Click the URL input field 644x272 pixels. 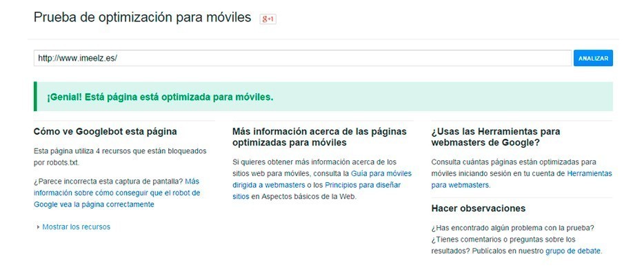(x=302, y=58)
